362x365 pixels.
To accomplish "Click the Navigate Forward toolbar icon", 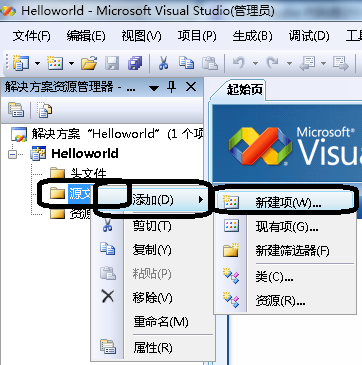I will point(340,63).
